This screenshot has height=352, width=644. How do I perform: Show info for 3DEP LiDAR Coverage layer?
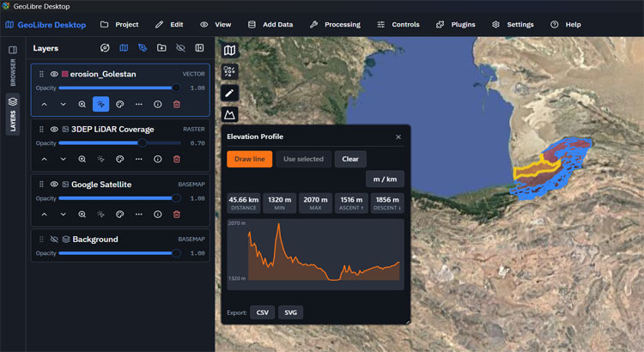click(158, 159)
